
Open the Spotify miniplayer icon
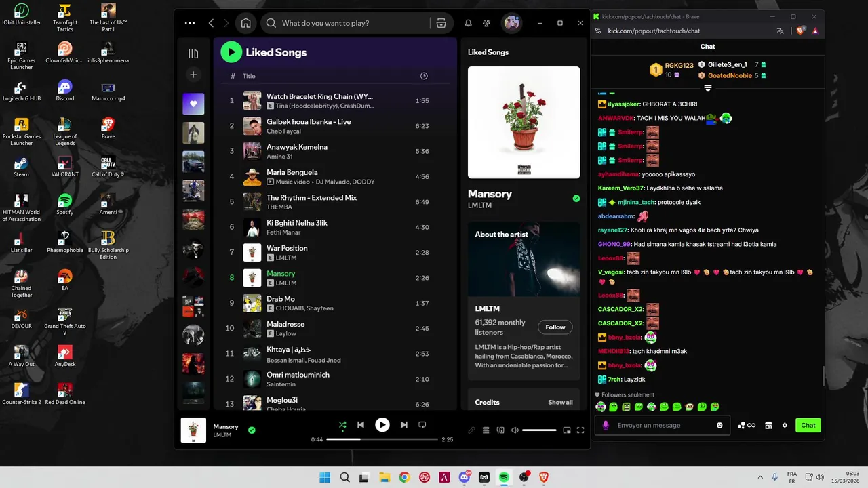(x=567, y=430)
